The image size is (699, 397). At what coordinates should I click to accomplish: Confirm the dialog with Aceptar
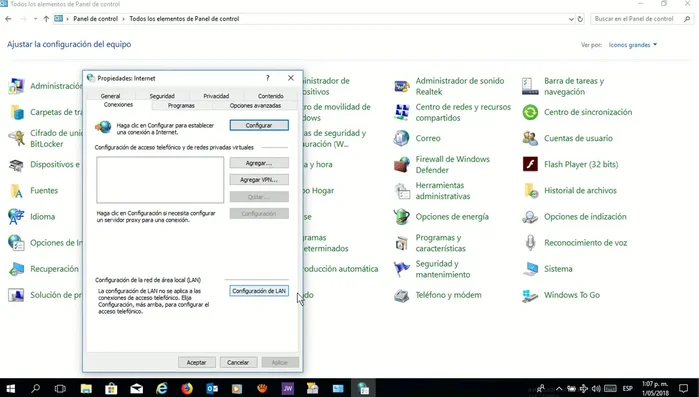pyautogui.click(x=197, y=362)
